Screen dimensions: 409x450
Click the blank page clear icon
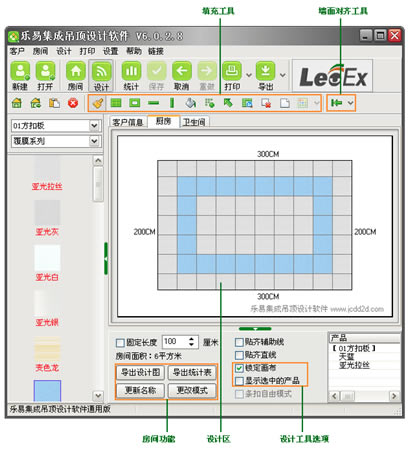click(x=284, y=103)
